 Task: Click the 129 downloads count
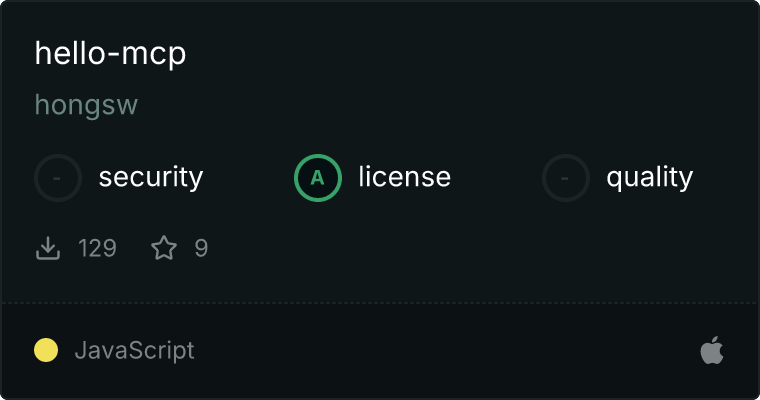pos(97,248)
